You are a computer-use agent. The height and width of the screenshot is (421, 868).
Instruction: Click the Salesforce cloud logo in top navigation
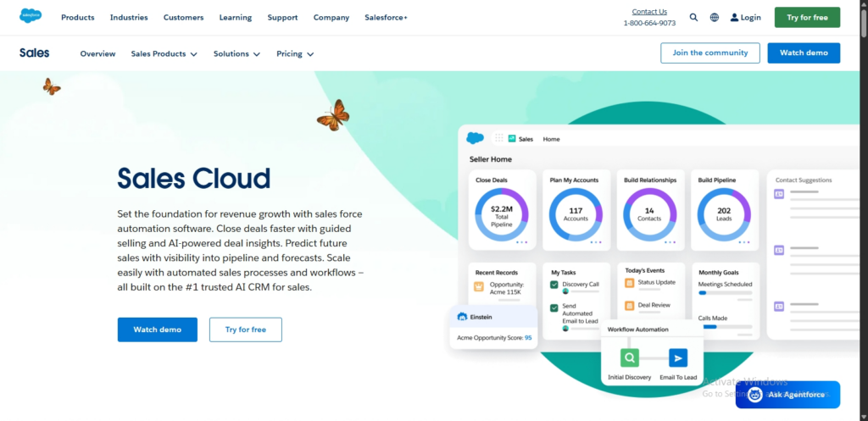pos(31,17)
